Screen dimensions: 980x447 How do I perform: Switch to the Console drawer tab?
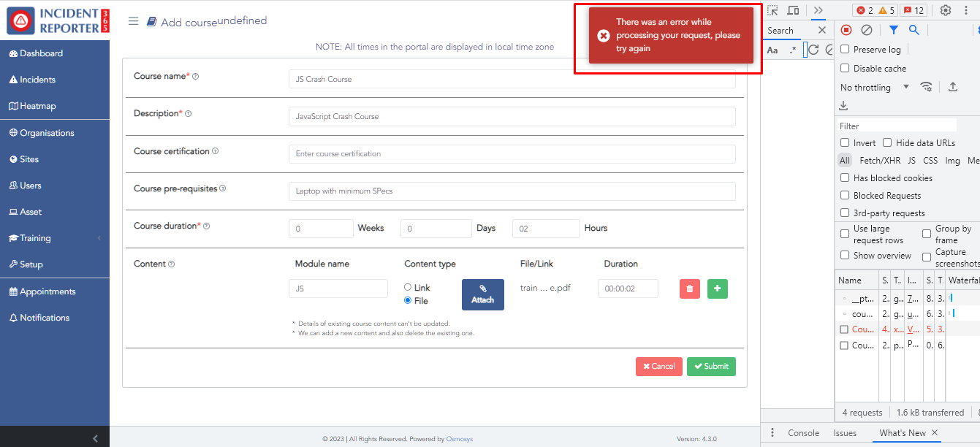coord(803,433)
